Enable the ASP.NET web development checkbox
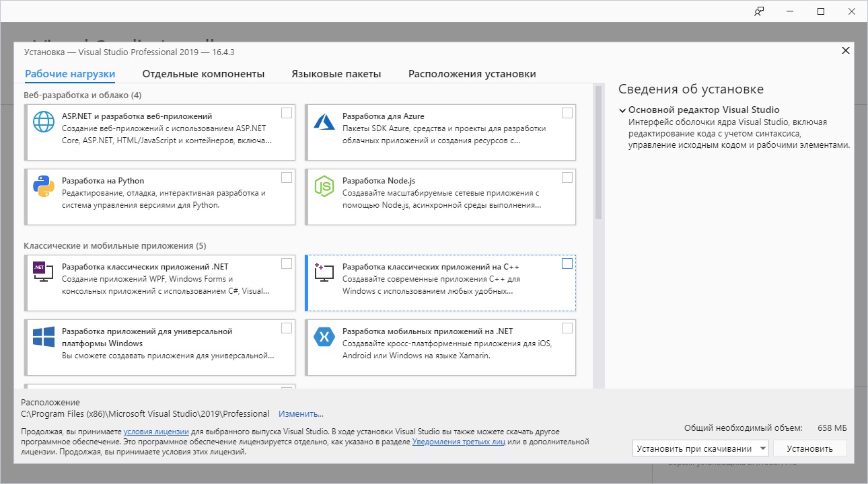 point(287,113)
